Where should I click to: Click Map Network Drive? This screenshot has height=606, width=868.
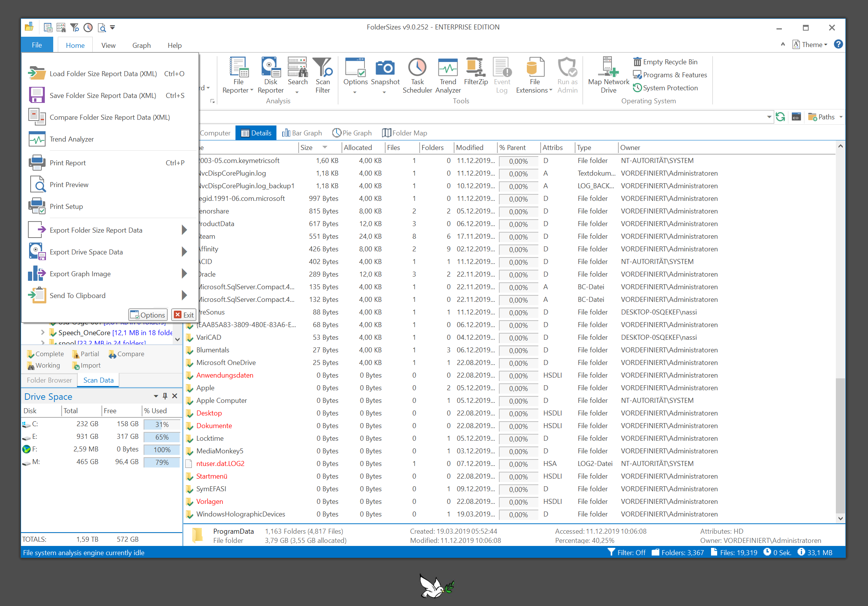click(608, 75)
